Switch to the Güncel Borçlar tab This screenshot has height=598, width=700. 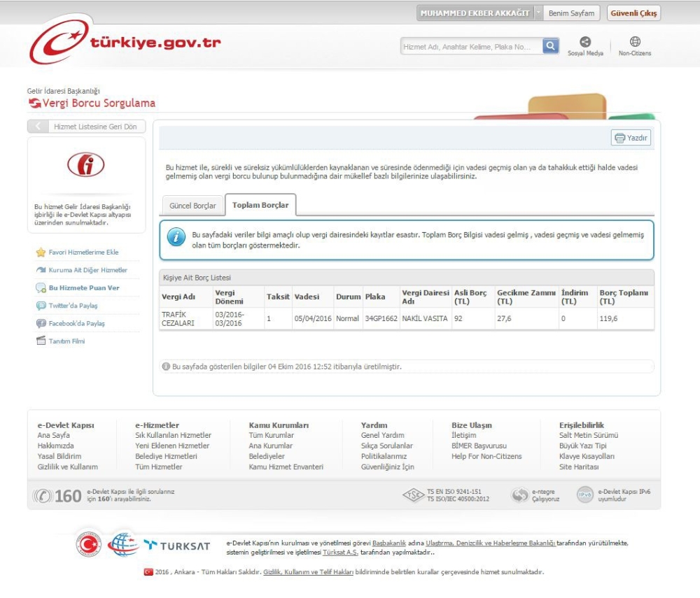click(192, 206)
